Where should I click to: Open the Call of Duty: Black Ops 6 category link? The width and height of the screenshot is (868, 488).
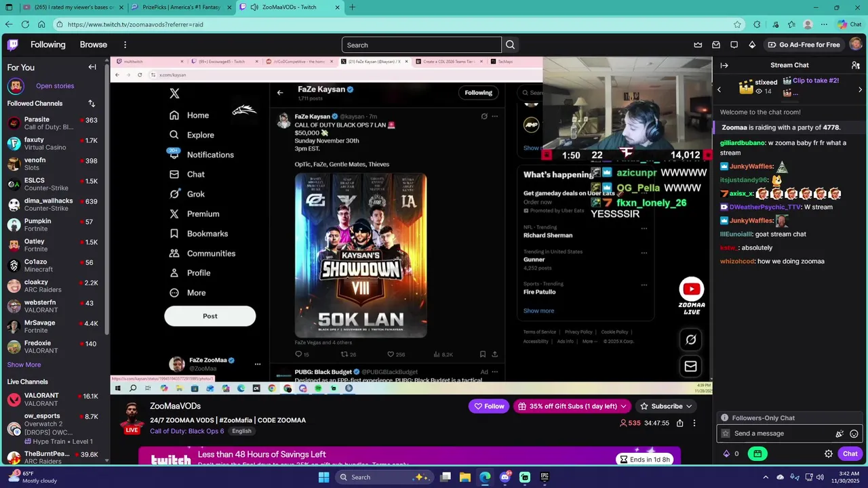(x=186, y=431)
